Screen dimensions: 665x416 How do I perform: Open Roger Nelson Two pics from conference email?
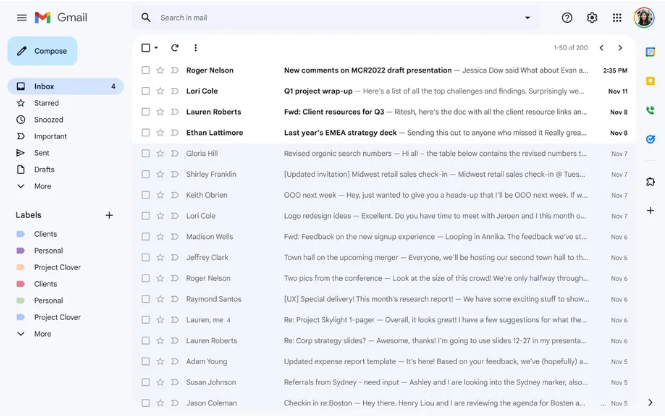click(x=384, y=278)
